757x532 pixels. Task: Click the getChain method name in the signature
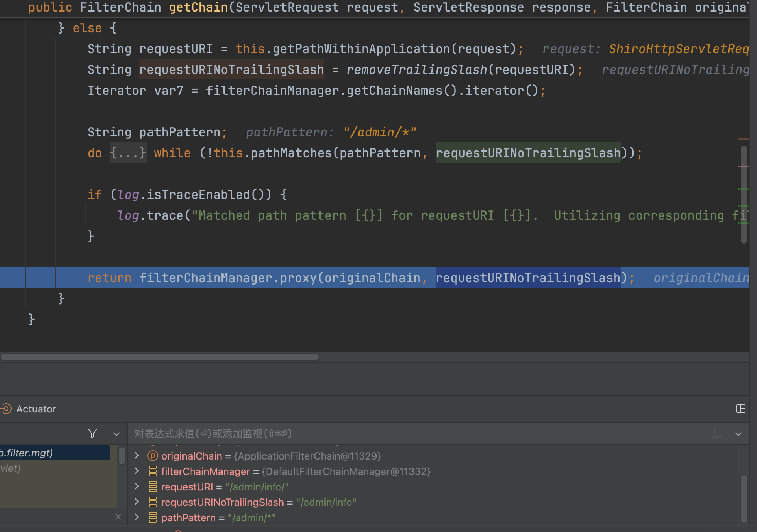click(x=198, y=7)
